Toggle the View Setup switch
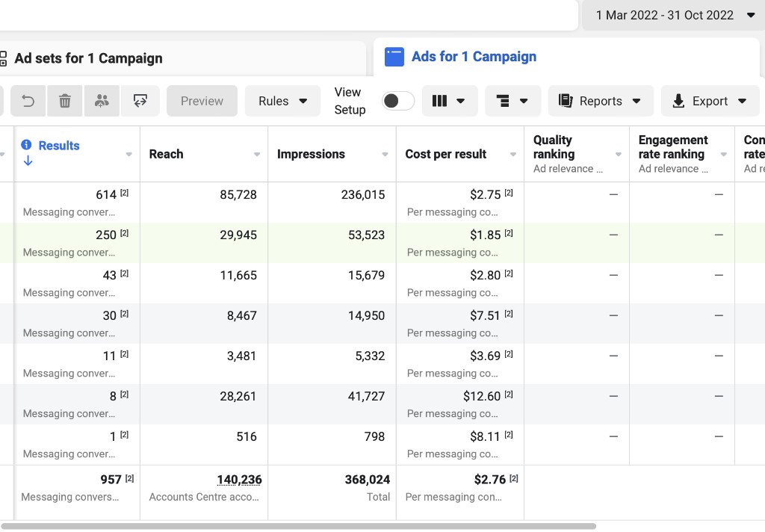 [397, 101]
